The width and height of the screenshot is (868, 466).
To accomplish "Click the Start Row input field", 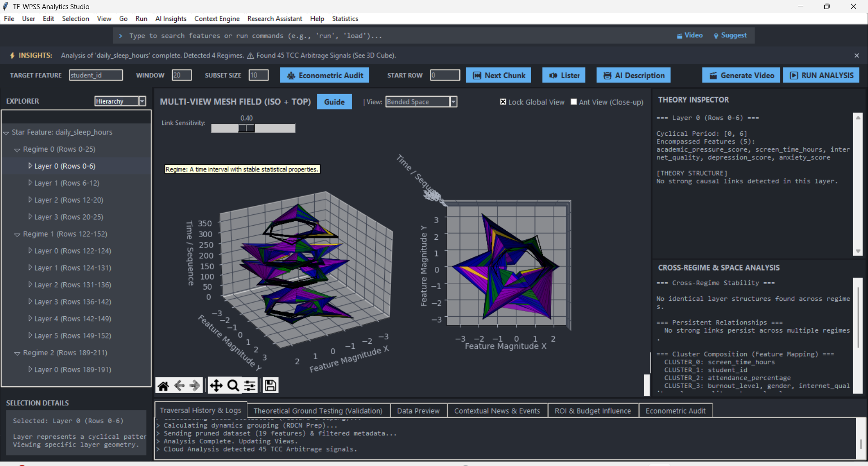I will (x=445, y=75).
